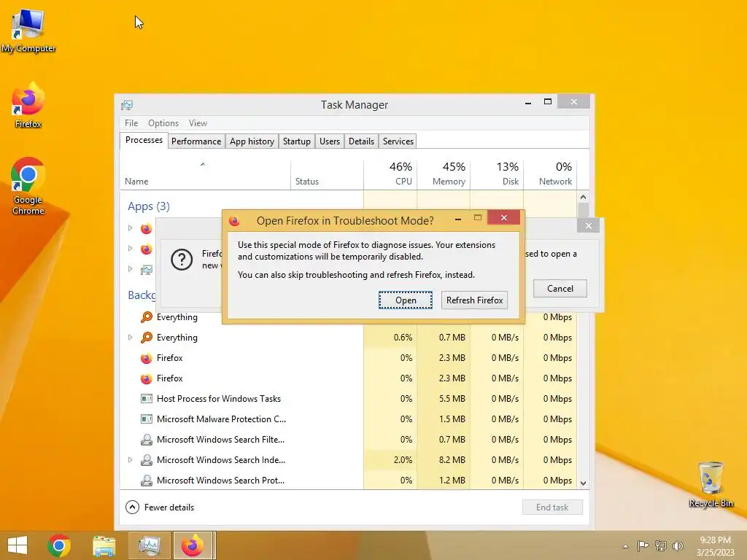The image size is (747, 560).
Task: Click the last background Firefox process icon
Action: (146, 378)
